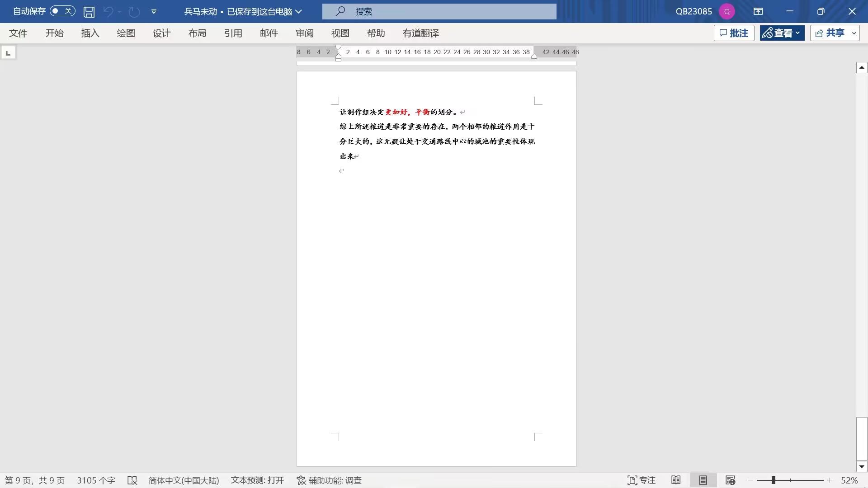This screenshot has width=868, height=488.
Task: Click 辅助功能: 调查 accessibility checker
Action: pos(329,480)
